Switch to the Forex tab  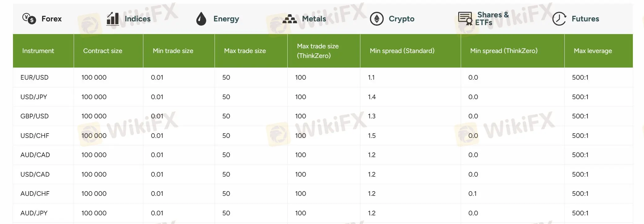point(51,19)
